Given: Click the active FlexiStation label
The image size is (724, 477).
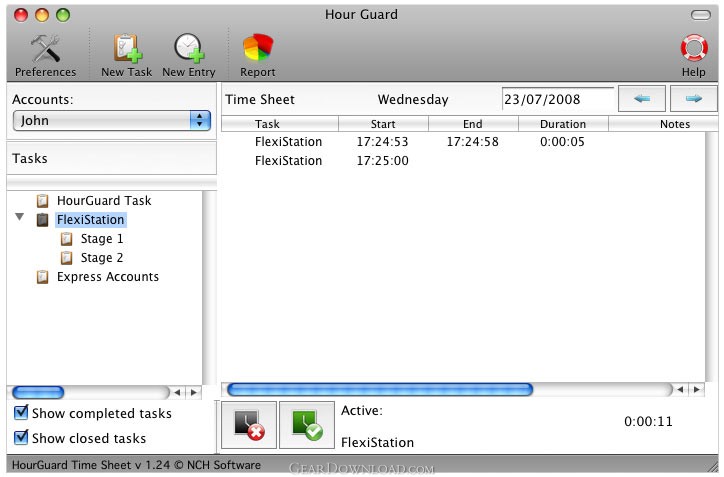Looking at the screenshot, I should pyautogui.click(x=377, y=442).
